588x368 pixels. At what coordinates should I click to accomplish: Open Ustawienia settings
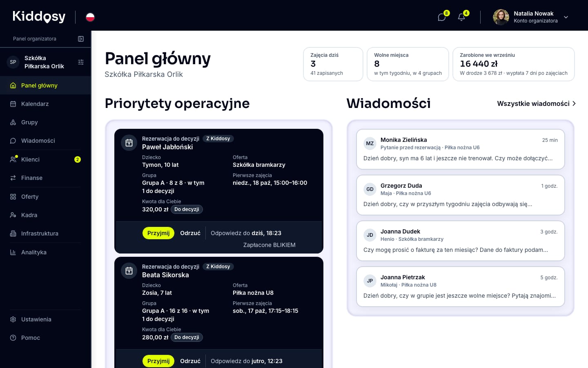[45, 319]
